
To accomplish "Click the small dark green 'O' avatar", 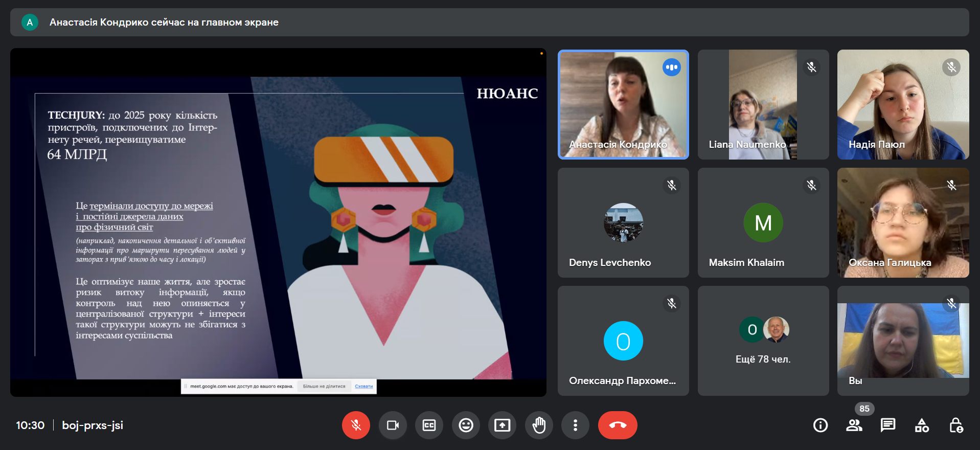I will tap(752, 330).
